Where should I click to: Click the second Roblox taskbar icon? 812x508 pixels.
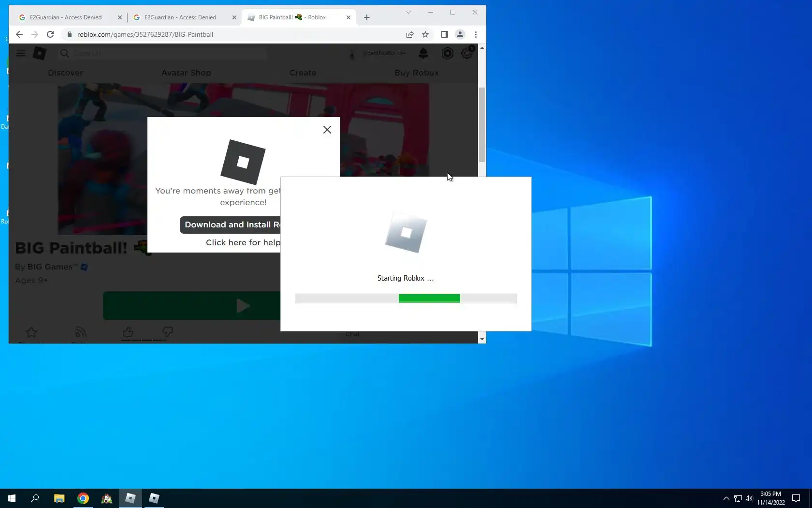pos(154,498)
